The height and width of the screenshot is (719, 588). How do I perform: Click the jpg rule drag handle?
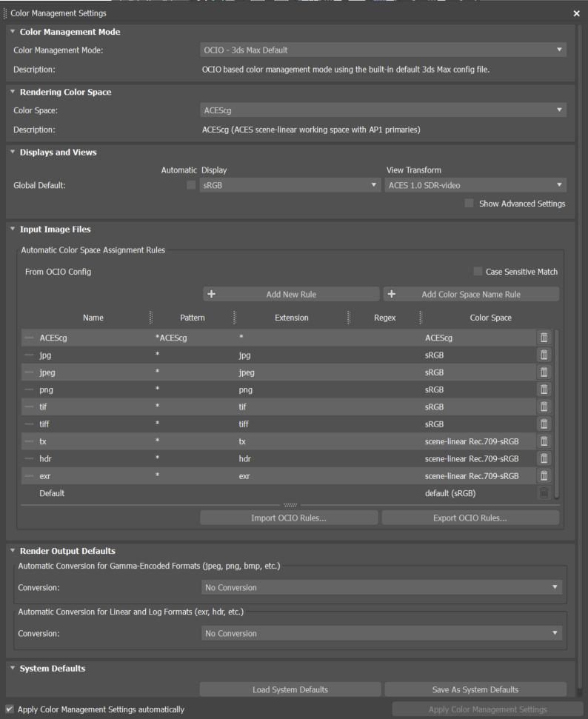click(29, 355)
